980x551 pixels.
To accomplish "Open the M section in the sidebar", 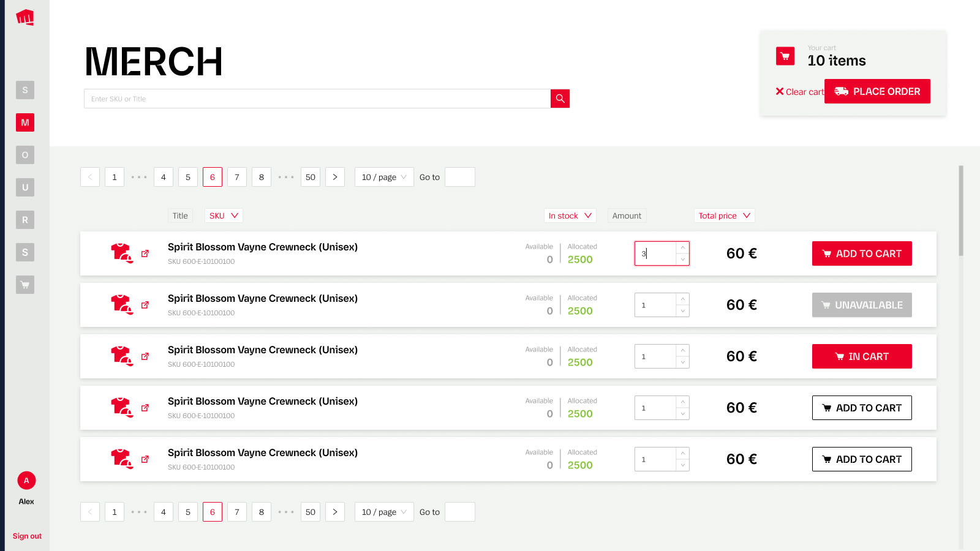I will [x=25, y=122].
